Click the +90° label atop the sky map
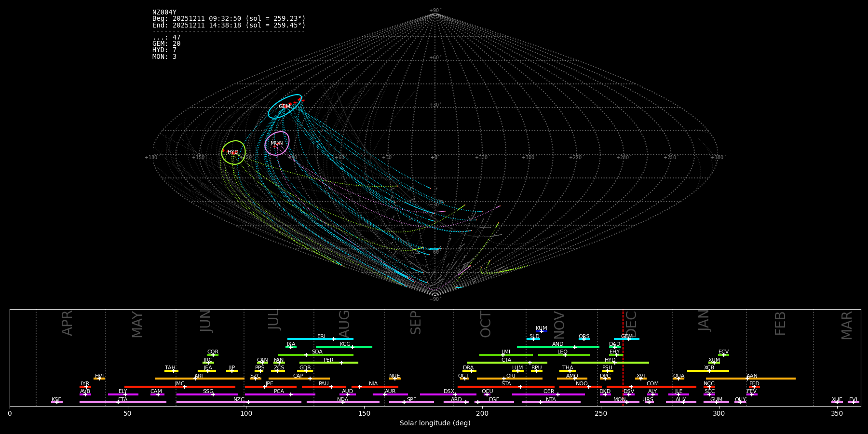The image size is (868, 434). [x=434, y=11]
